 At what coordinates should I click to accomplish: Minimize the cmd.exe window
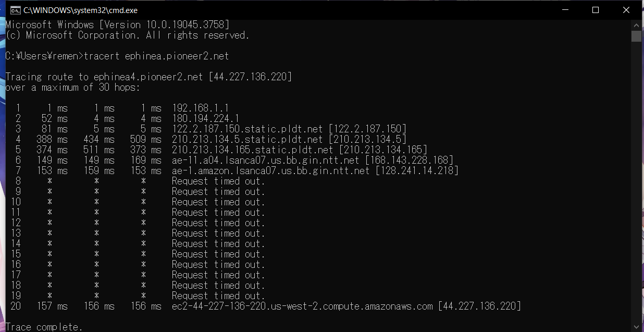click(x=564, y=10)
